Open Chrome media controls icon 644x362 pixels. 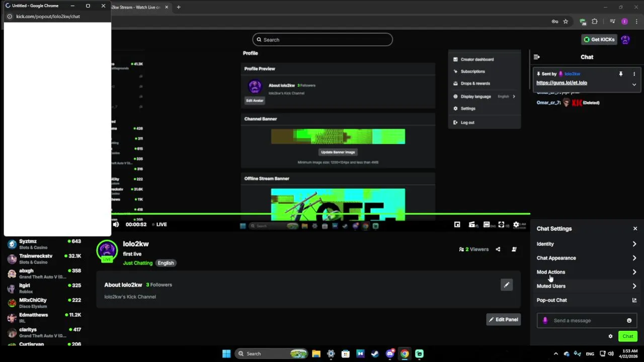pyautogui.click(x=612, y=22)
